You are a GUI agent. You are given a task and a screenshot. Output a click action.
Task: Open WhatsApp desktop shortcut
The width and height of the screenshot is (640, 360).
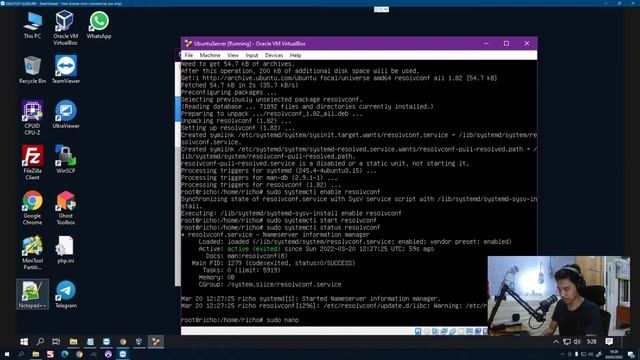[x=99, y=25]
